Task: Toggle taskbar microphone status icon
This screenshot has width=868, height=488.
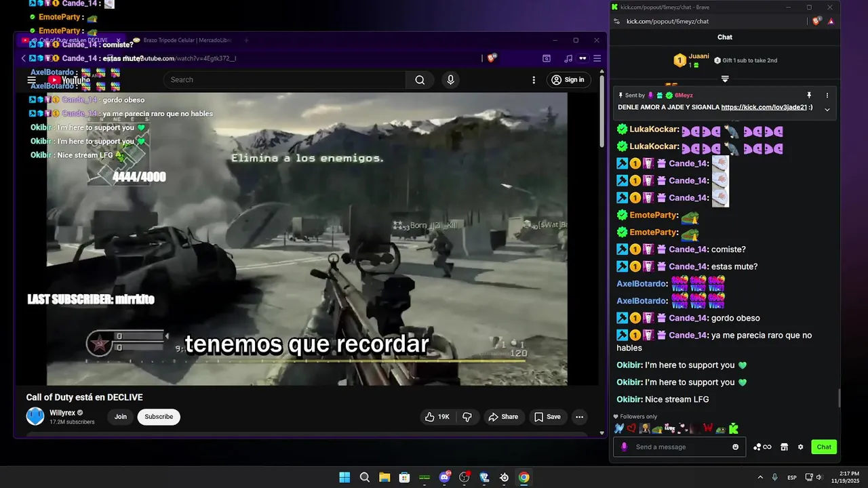Action: 774,477
